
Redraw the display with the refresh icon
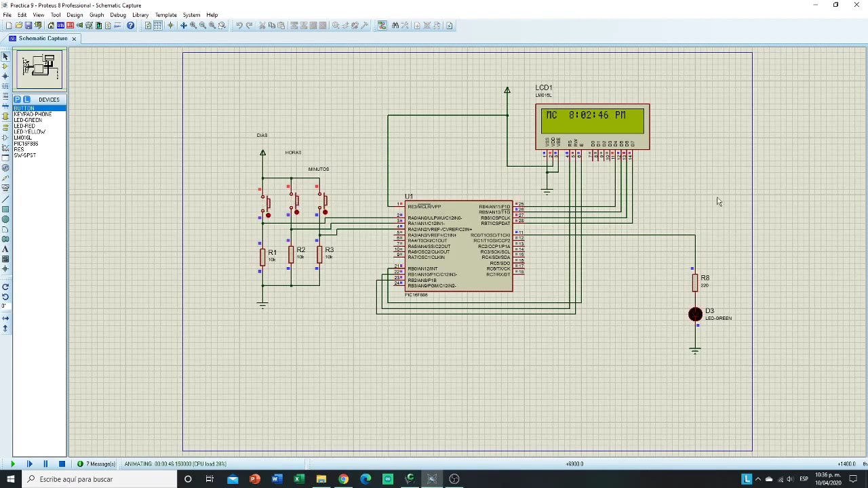[x=148, y=26]
